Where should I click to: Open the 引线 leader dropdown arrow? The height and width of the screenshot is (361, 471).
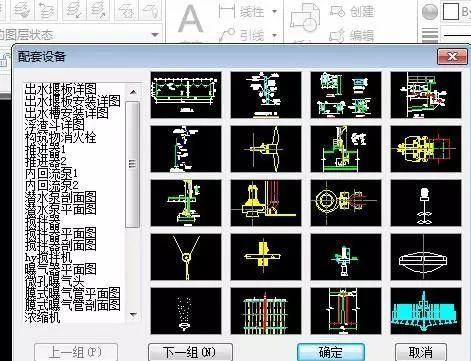click(274, 35)
